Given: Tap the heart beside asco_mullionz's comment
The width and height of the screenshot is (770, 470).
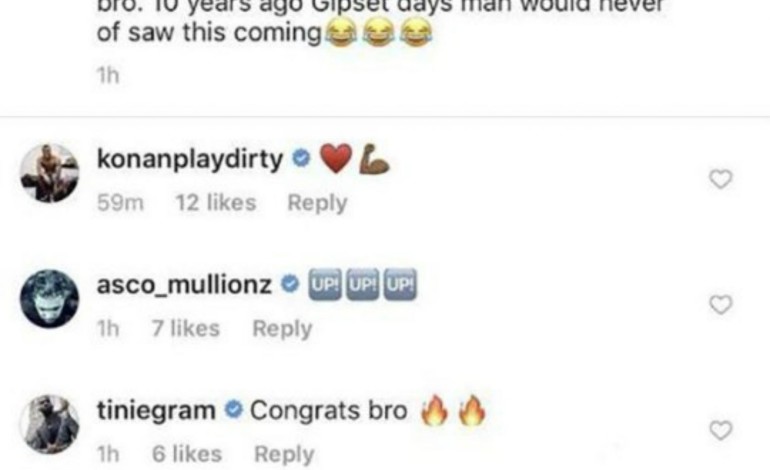Looking at the screenshot, I should coord(720,305).
